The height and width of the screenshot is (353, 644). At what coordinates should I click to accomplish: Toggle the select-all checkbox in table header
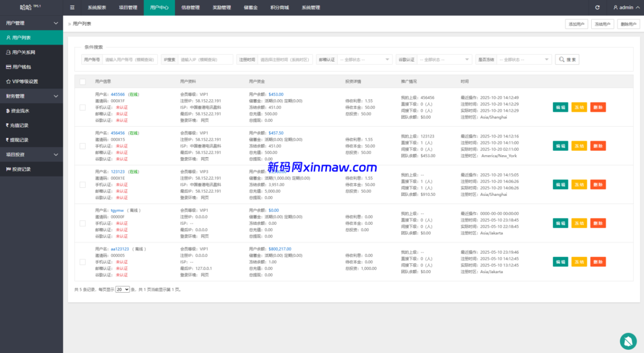pyautogui.click(x=82, y=82)
